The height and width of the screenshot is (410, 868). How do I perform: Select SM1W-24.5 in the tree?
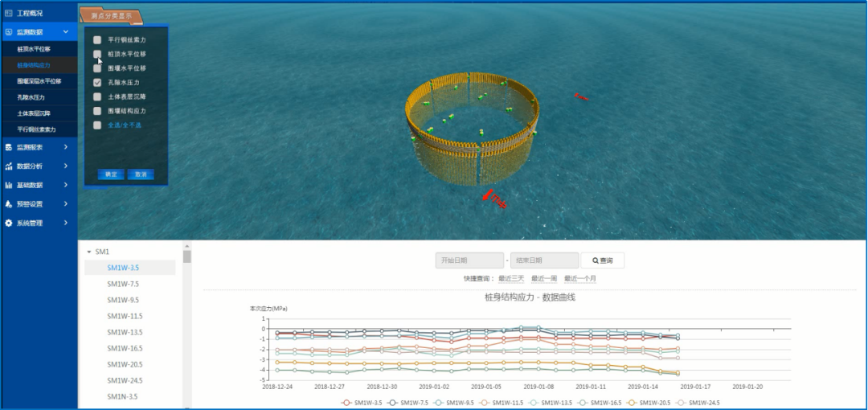[x=125, y=380]
